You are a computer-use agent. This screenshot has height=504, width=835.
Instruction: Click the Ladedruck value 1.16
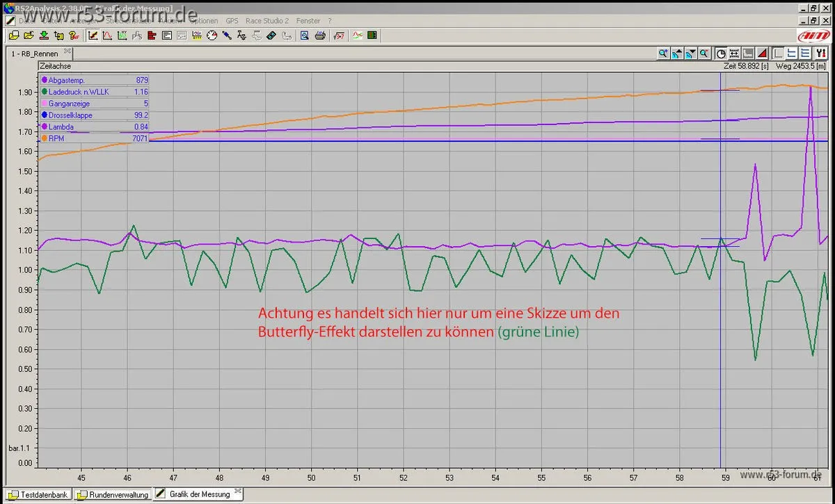point(141,92)
